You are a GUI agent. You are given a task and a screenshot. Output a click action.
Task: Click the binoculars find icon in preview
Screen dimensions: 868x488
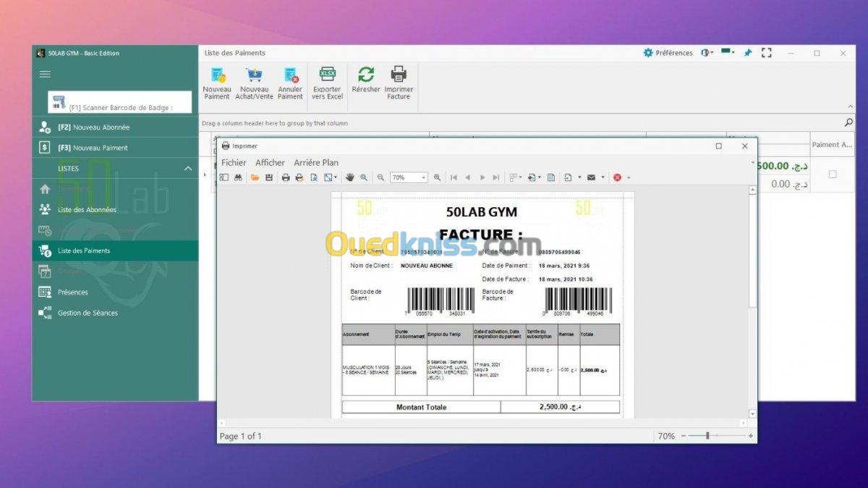point(238,177)
